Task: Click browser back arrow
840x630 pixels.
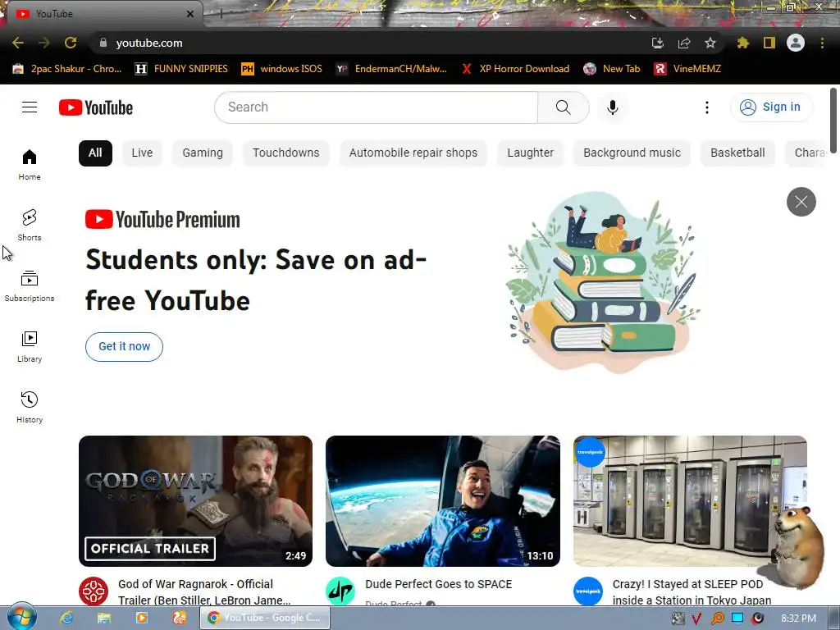Action: click(18, 43)
